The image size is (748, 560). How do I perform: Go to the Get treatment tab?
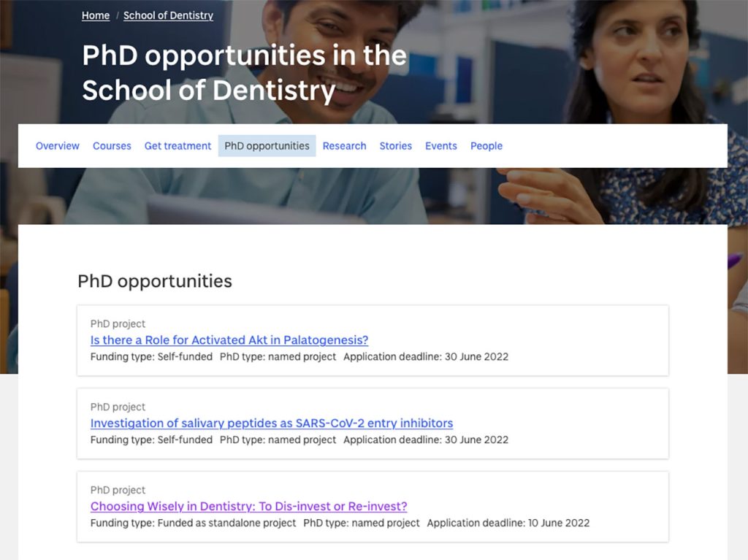coord(178,146)
